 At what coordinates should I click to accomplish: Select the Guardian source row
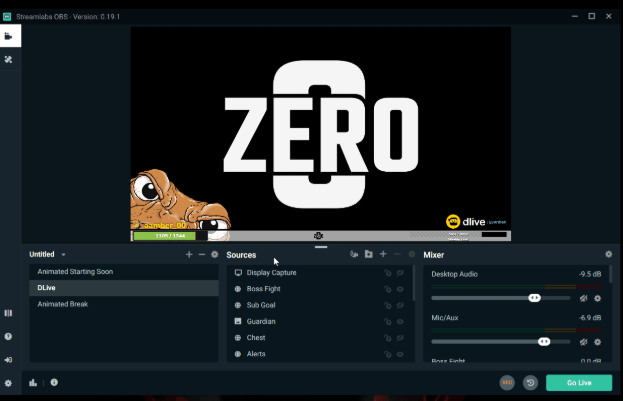(320, 322)
